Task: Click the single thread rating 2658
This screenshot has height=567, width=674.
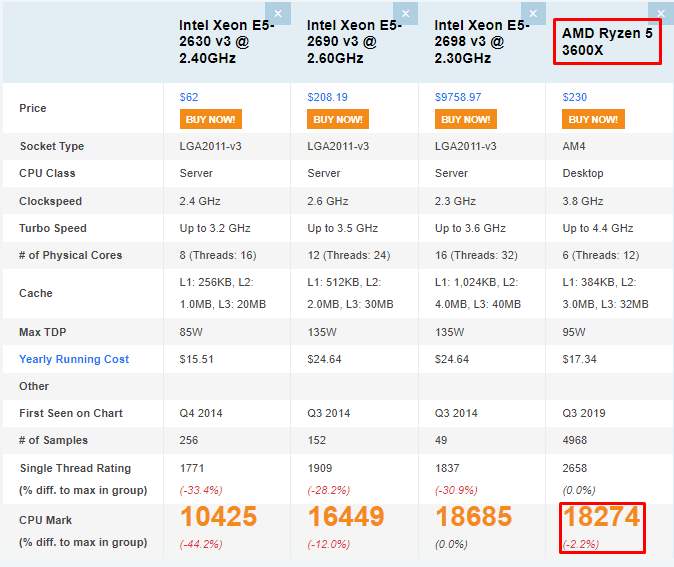Action: pos(575,468)
